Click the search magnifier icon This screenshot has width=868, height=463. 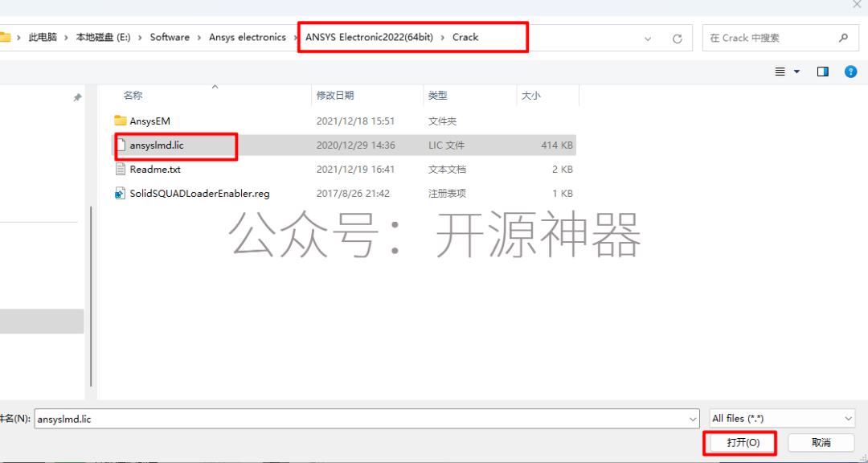(x=843, y=38)
